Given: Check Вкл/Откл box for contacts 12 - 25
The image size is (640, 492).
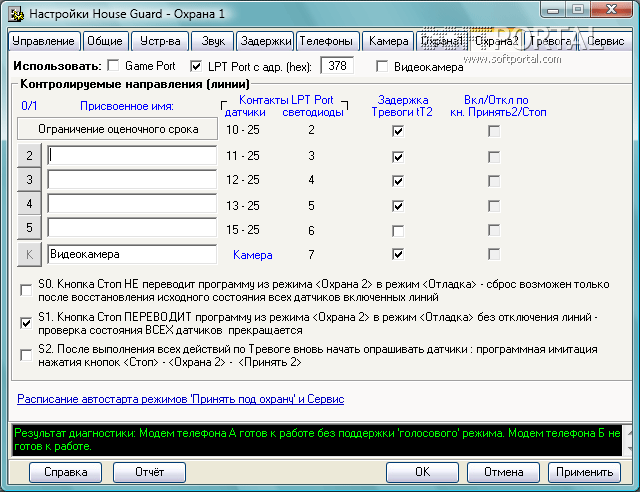Looking at the screenshot, I should click(494, 181).
